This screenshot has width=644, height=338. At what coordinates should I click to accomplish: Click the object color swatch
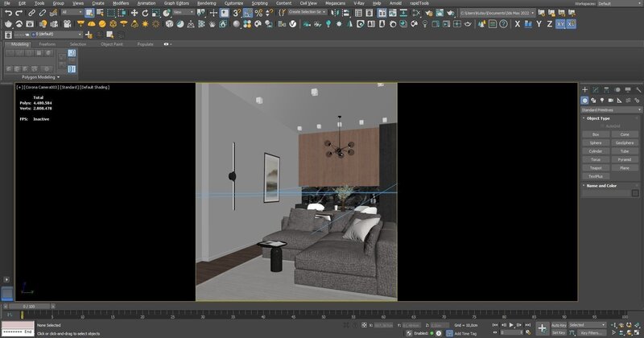[634, 193]
